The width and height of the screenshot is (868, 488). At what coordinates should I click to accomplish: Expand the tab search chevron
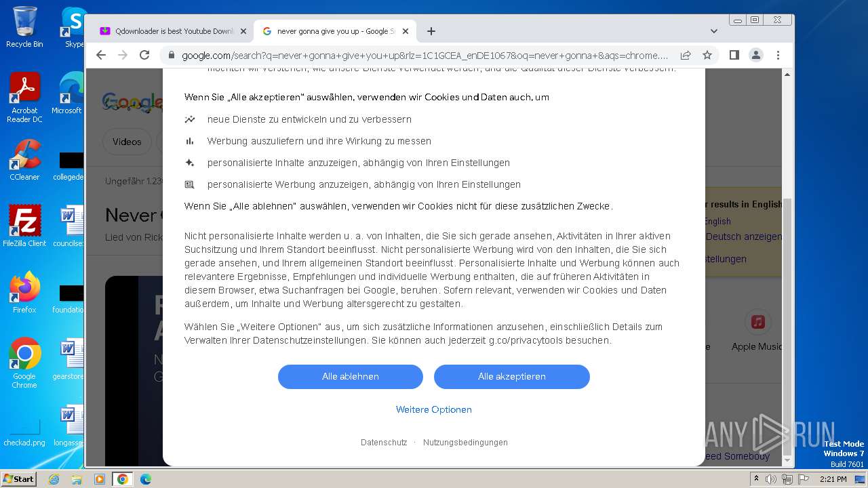click(x=714, y=31)
